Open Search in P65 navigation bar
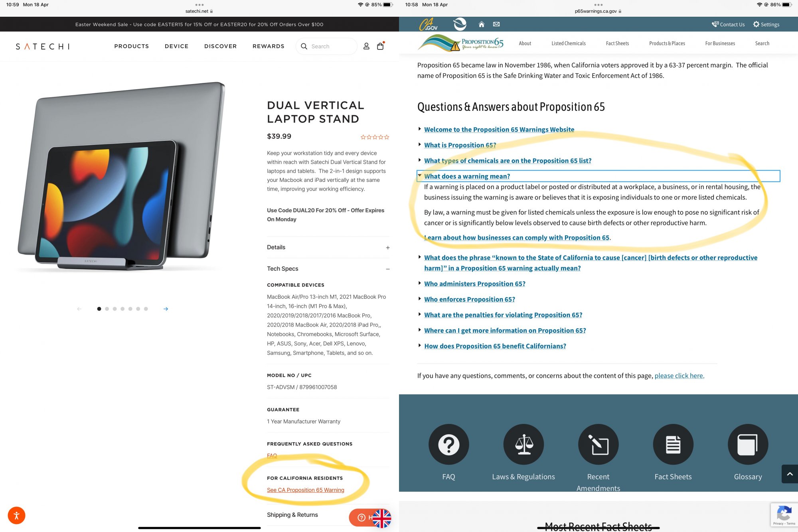Image resolution: width=798 pixels, height=532 pixels. 762,43
